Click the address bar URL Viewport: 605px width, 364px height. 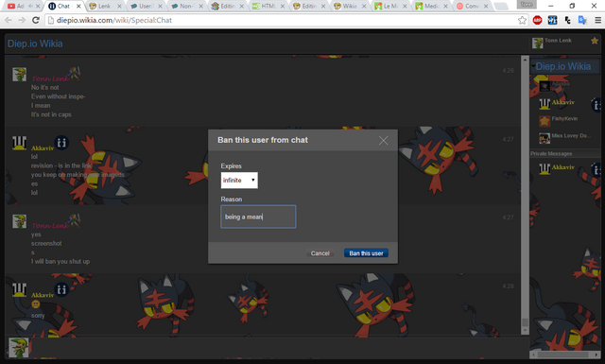pos(114,20)
